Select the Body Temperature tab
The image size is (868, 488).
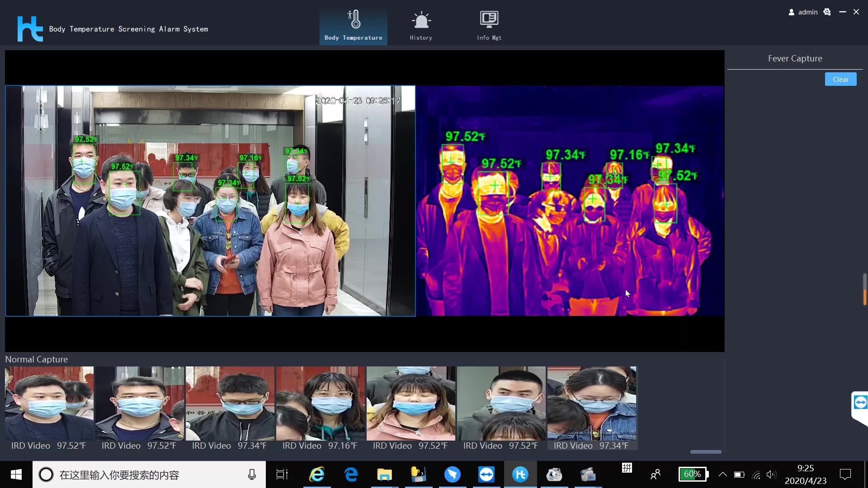pos(353,26)
